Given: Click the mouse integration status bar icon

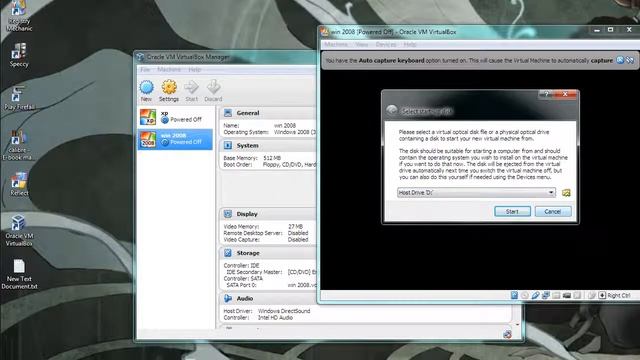Looking at the screenshot, I should tap(591, 295).
